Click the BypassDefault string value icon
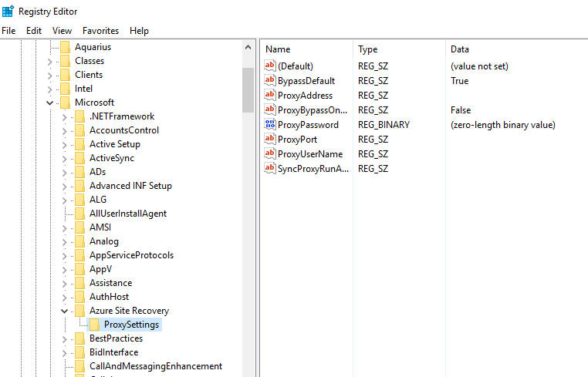Viewport: 588px width, 377px height. pos(269,81)
